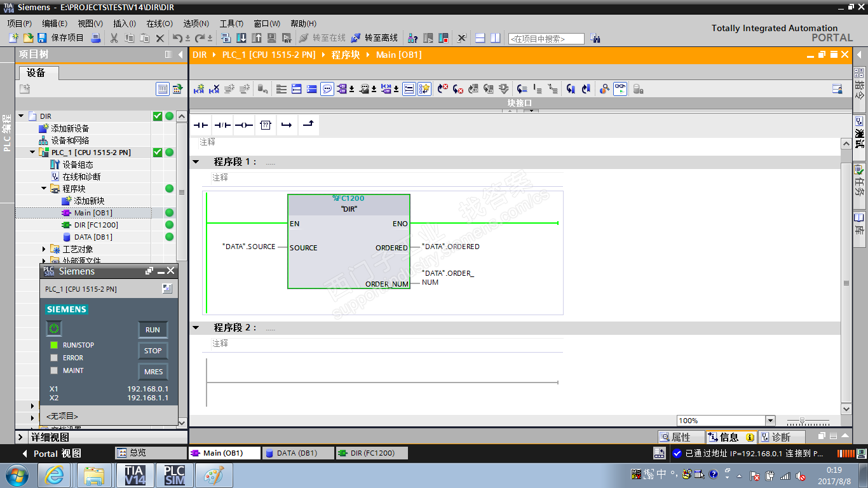This screenshot has width=868, height=488.
Task: Cut selection with the scissors icon
Action: coord(114,38)
